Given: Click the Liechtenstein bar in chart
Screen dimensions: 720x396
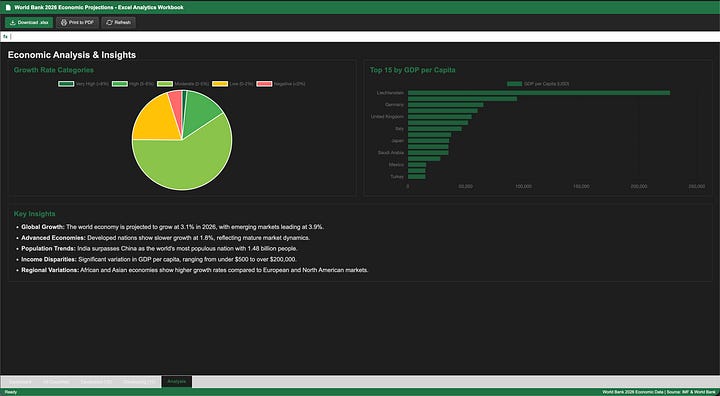Looking at the screenshot, I should (x=539, y=93).
